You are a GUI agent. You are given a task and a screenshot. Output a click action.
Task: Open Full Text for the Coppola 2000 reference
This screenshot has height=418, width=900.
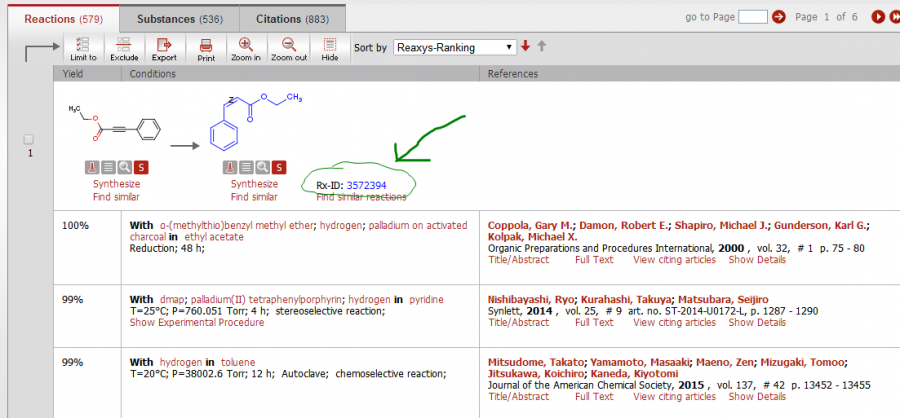(x=594, y=260)
